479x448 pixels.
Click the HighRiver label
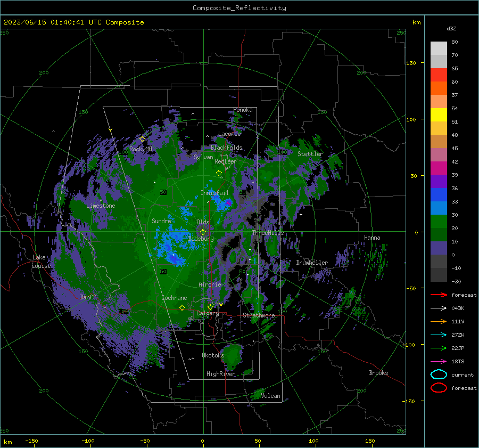pyautogui.click(x=221, y=374)
